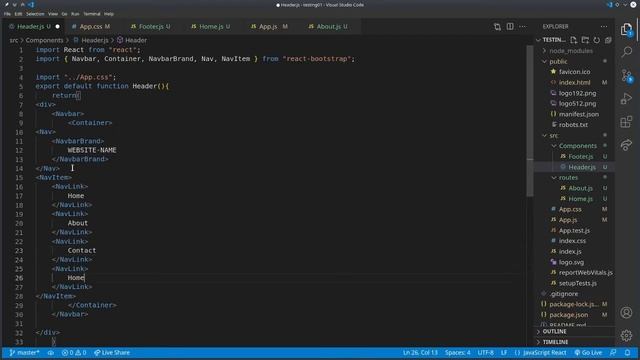Viewport: 640px width, 360px height.
Task: Open manifest.json in Explorer
Action: [x=578, y=114]
